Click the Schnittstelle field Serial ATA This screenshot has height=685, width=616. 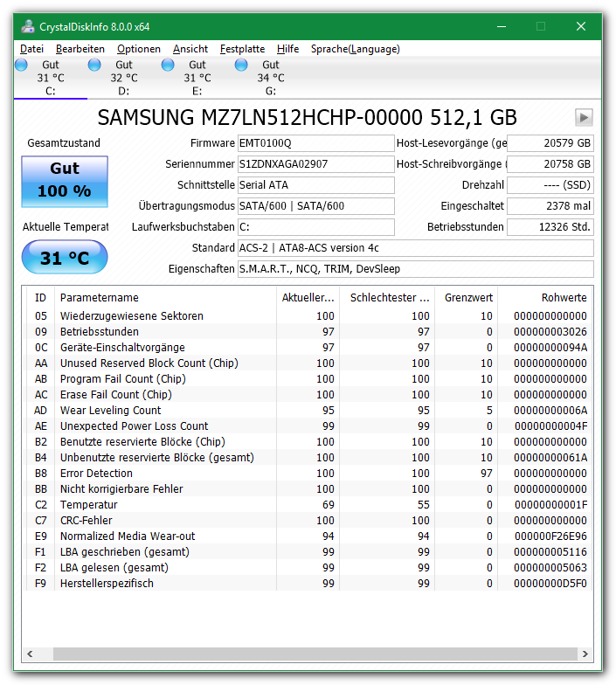click(x=316, y=185)
